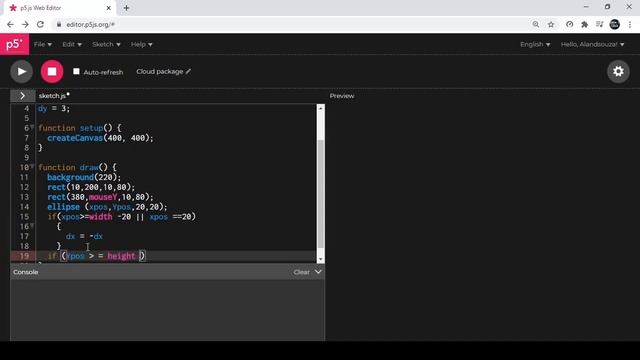Reload the browser page
Screen dimensions: 640x360
pyautogui.click(x=40, y=24)
